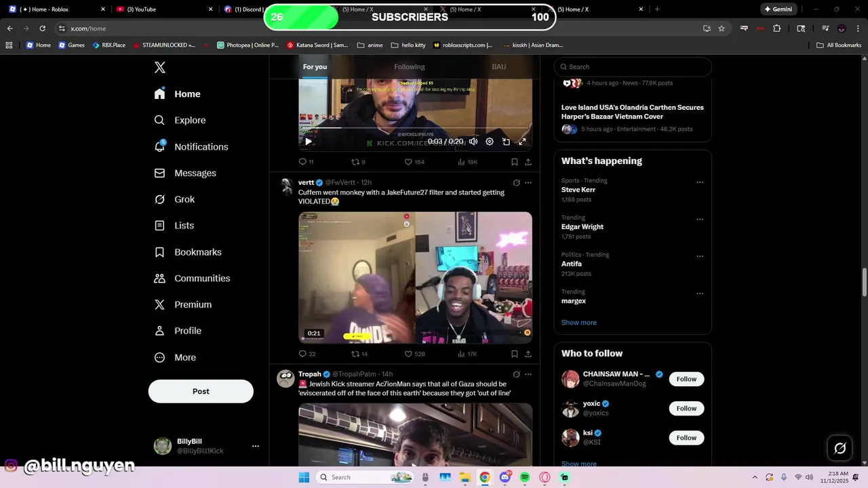The image size is (868, 488).
Task: Click the Post button
Action: [x=201, y=391]
